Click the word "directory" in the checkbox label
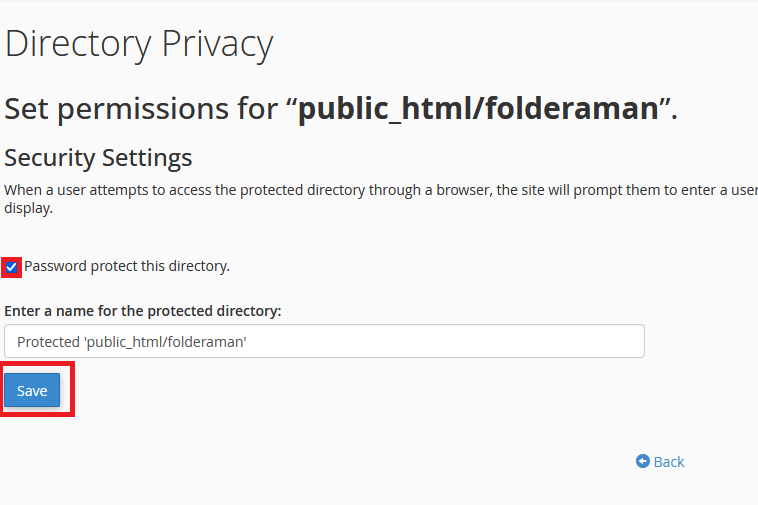 pyautogui.click(x=198, y=266)
